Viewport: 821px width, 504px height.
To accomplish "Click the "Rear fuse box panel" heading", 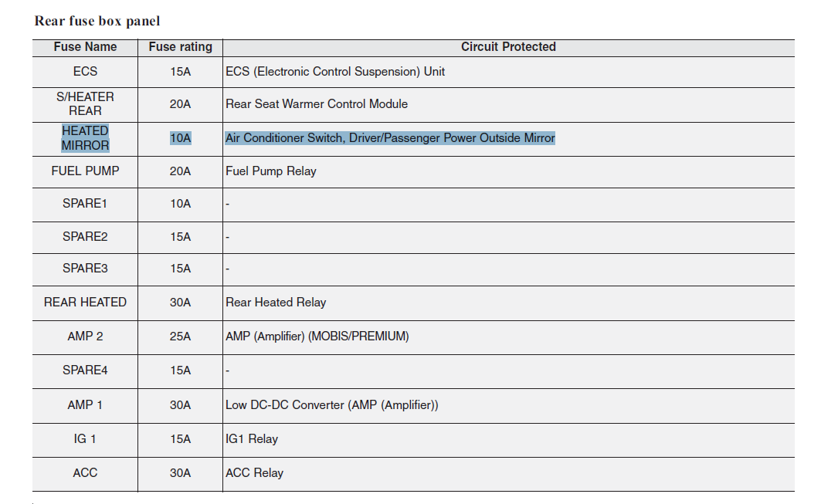I will pyautogui.click(x=97, y=21).
